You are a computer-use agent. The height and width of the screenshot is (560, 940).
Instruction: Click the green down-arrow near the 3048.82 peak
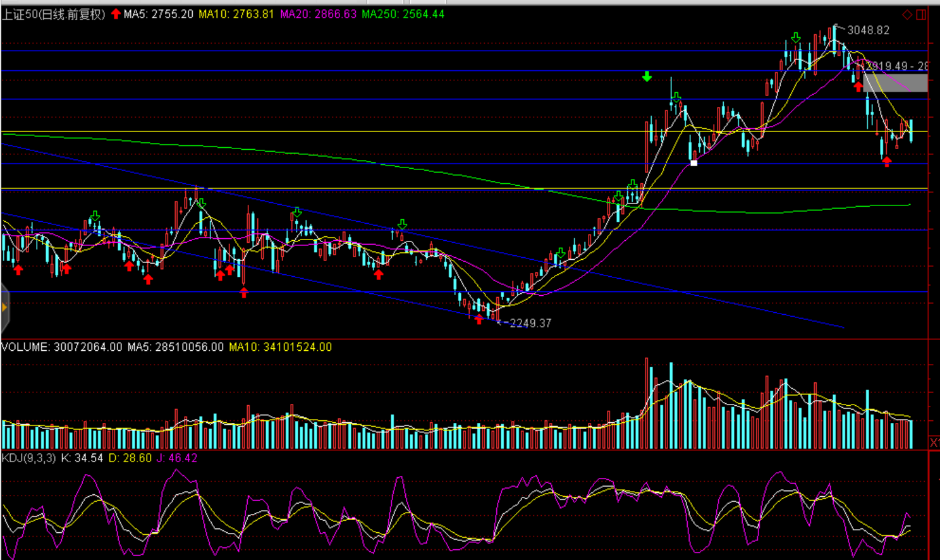(796, 38)
